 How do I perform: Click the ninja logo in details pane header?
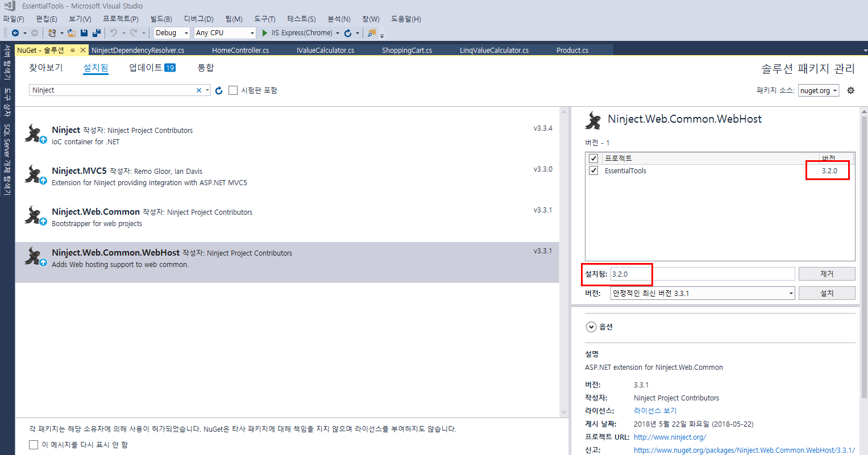pos(593,120)
